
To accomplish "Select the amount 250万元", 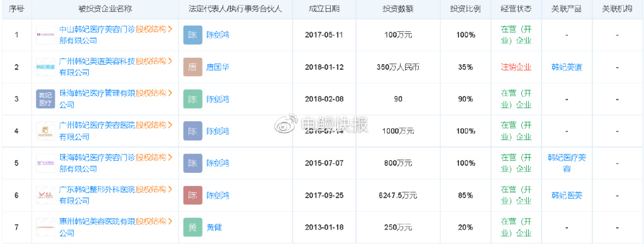I will [x=398, y=227].
